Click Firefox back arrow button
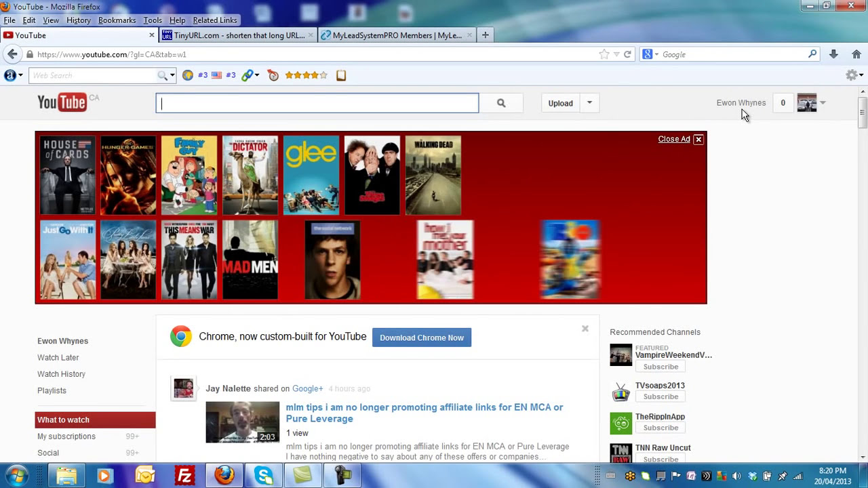868x488 pixels. coord(12,54)
